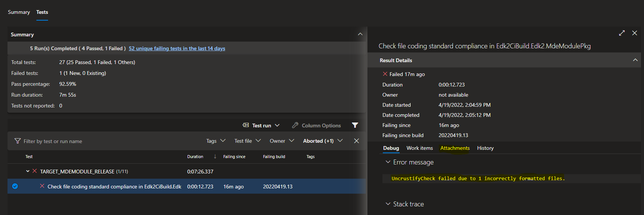Screen dimensions: 644x215
Task: Switch to the Attachments tab
Action: coord(455,148)
